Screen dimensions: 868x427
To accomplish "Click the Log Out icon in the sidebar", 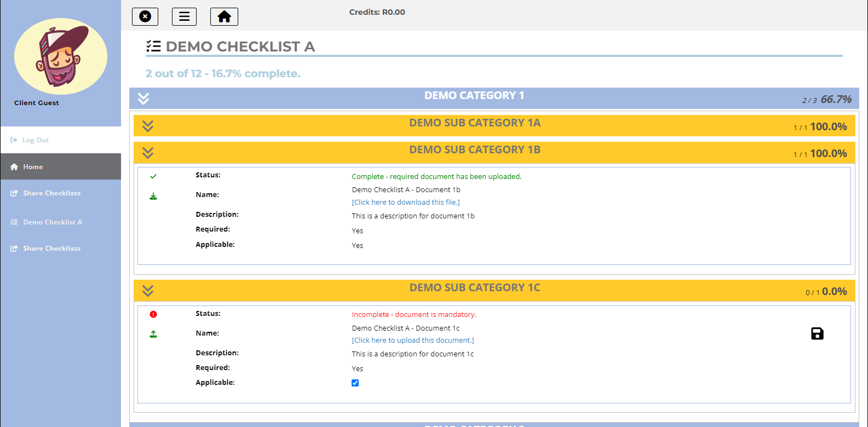I will pyautogui.click(x=14, y=140).
